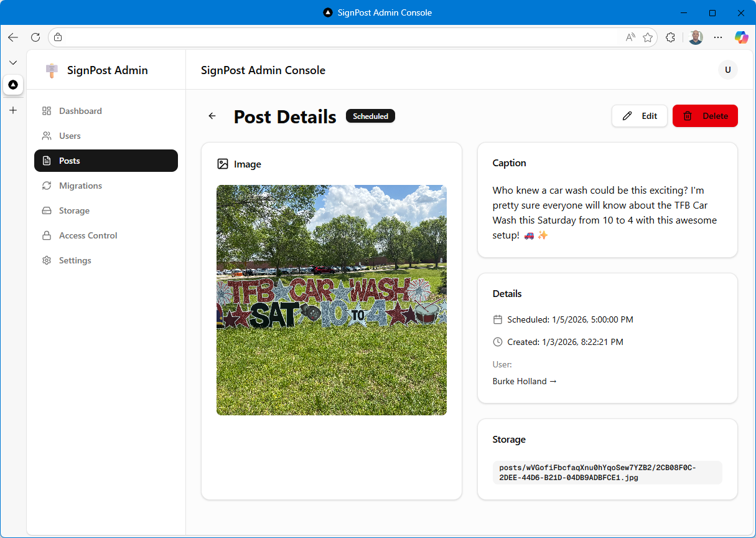Select the Storage drive icon
Viewport: 756px width, 538px height.
point(46,210)
